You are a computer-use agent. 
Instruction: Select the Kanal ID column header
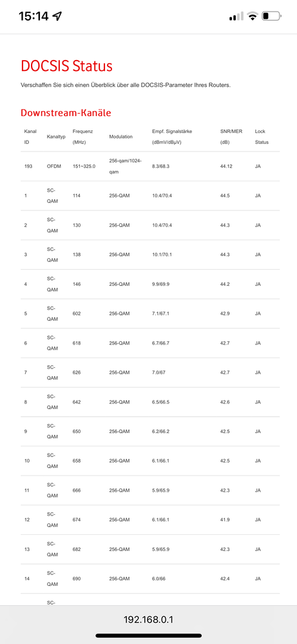click(30, 137)
